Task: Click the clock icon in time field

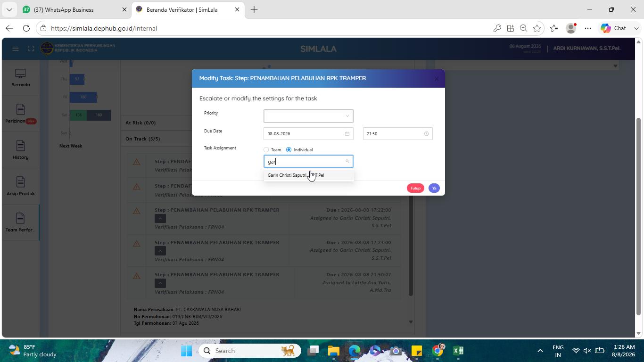Action: [x=426, y=134]
